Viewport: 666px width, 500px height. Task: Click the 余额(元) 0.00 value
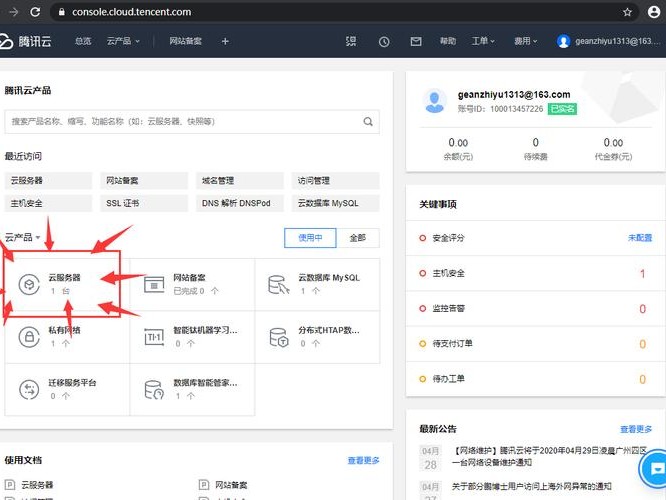(458, 143)
